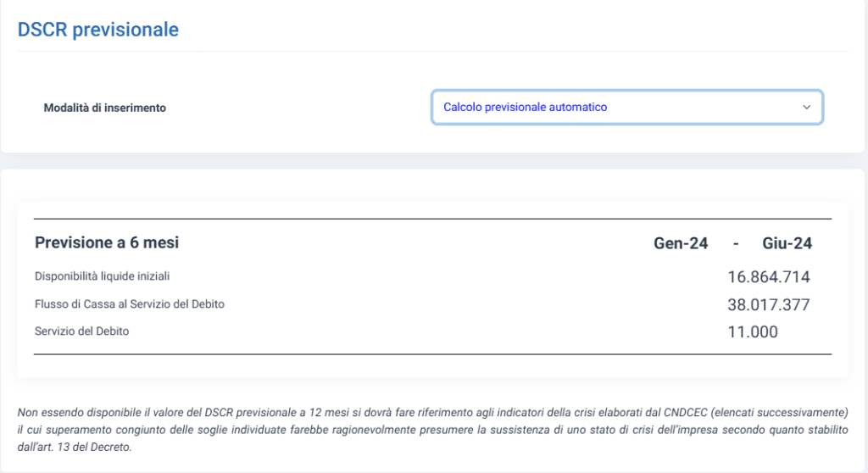The height and width of the screenshot is (473, 868).
Task: Click the italic note starting 'Non essendo disponibile'
Action: pyautogui.click(x=433, y=430)
